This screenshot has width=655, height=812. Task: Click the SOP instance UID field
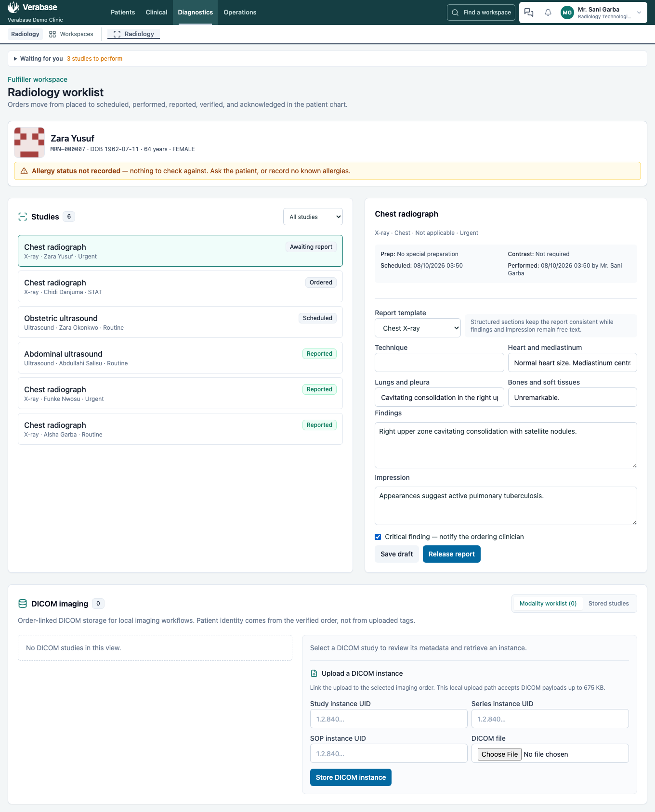pyautogui.click(x=389, y=753)
